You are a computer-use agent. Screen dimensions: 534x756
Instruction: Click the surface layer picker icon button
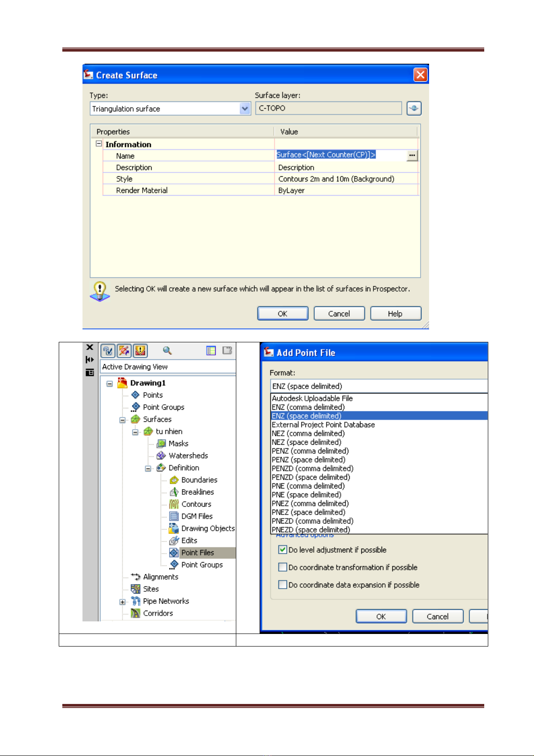(x=414, y=108)
